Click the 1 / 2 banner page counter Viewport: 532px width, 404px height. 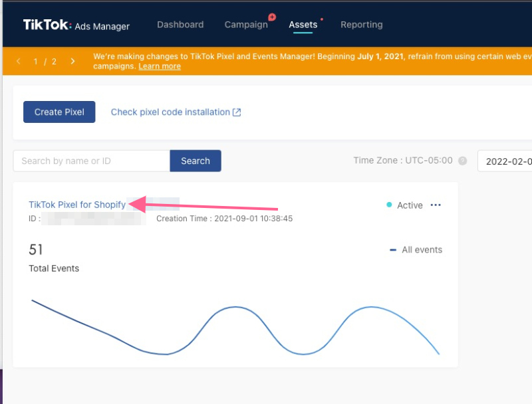(x=45, y=61)
